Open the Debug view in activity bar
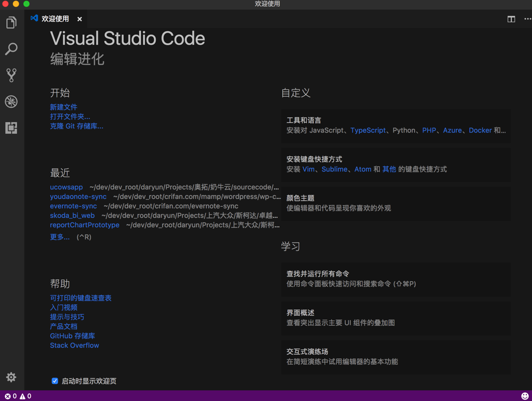Image resolution: width=532 pixels, height=401 pixels. coord(11,102)
